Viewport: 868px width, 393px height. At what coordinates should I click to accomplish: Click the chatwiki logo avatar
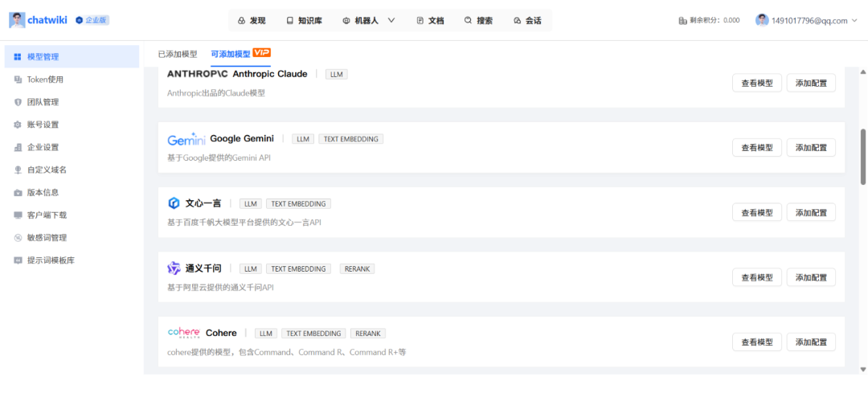(x=17, y=20)
